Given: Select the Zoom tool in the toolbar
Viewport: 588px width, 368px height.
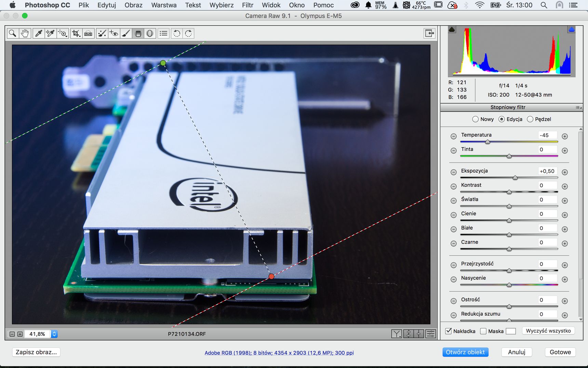Looking at the screenshot, I should (13, 33).
